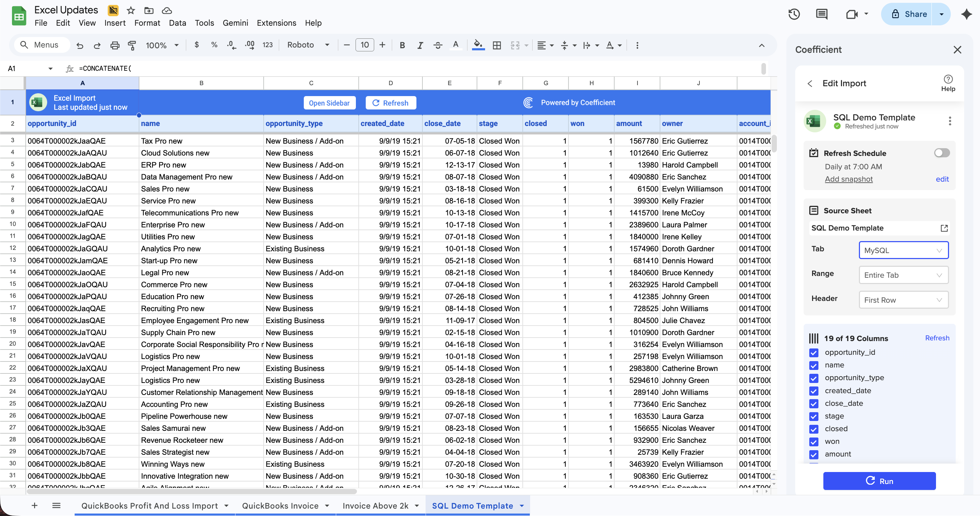The width and height of the screenshot is (980, 516).
Task: Click the Add snapshot link
Action: (848, 179)
